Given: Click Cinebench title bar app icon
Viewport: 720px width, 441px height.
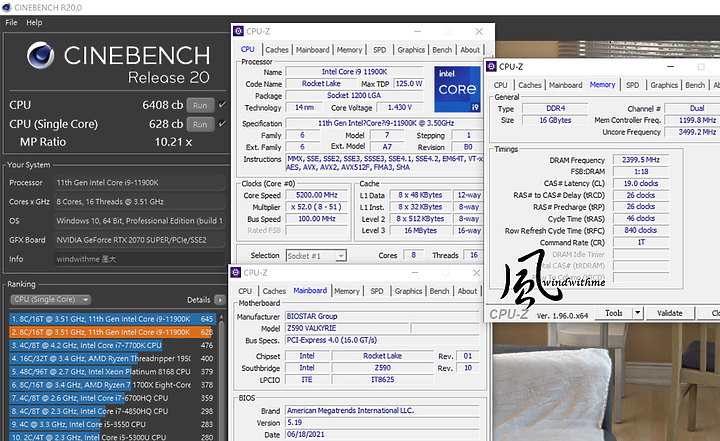Looking at the screenshot, I should (6, 7).
